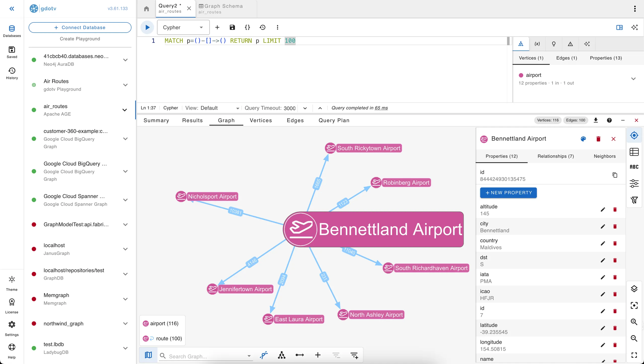This screenshot has height=364, width=644.
Task: Collapse the editor with chevron up
Action: [320, 108]
